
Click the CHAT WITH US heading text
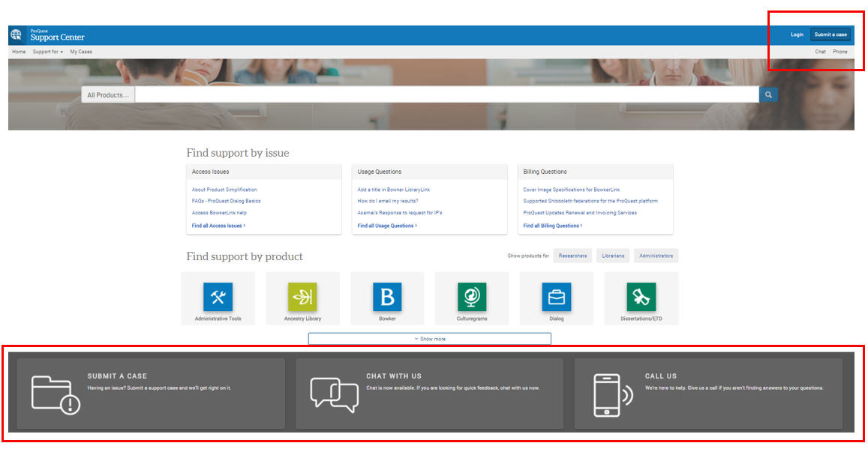[x=394, y=376]
